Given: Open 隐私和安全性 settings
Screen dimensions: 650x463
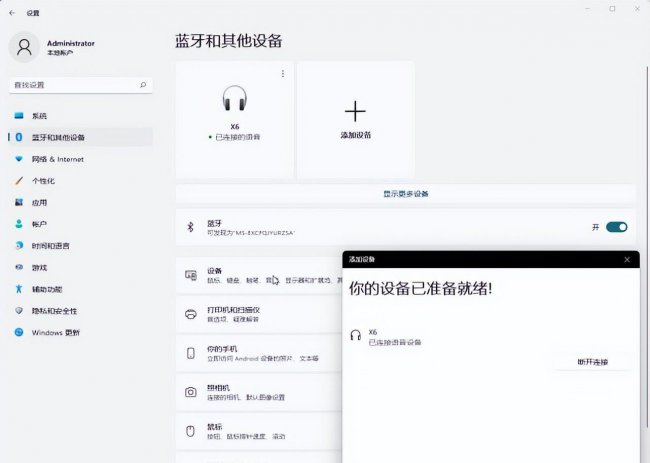Looking at the screenshot, I should pyautogui.click(x=80, y=311).
